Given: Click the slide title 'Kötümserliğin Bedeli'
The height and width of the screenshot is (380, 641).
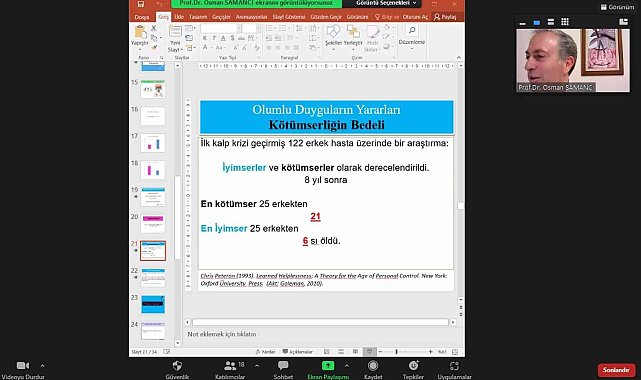Looking at the screenshot, I should click(326, 125).
